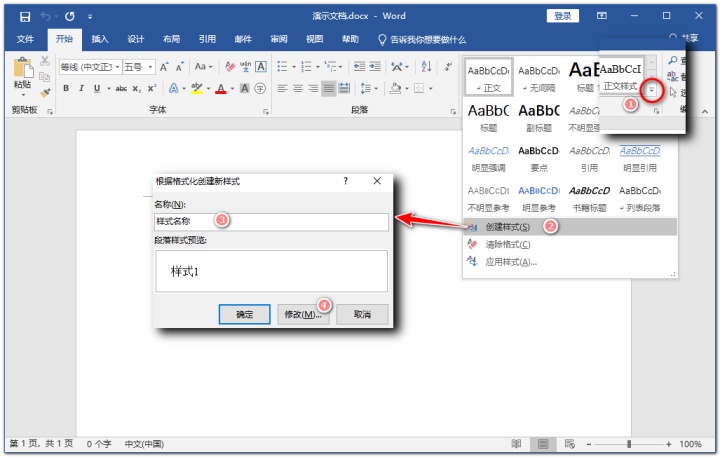Image resolution: width=720 pixels, height=457 pixels.
Task: Click the Phonetic Guide (wén) icon
Action: coord(246,67)
